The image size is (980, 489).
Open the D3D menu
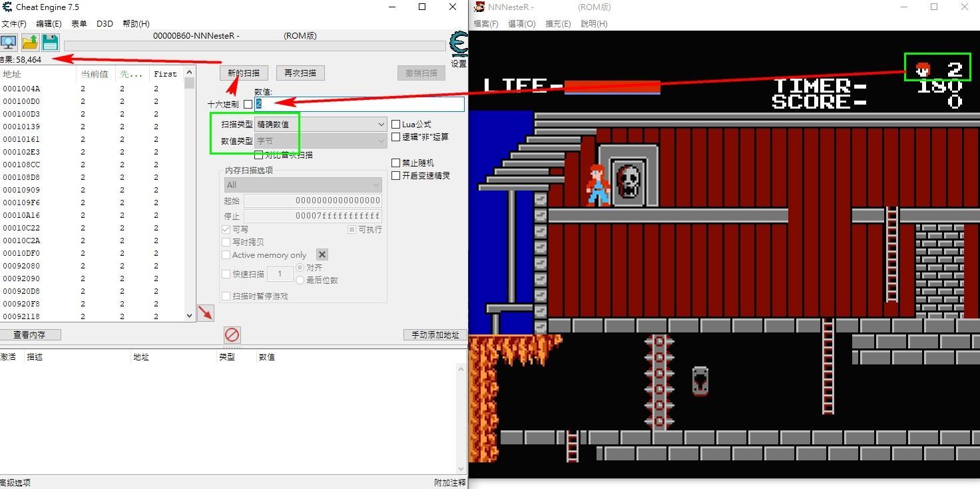[105, 24]
